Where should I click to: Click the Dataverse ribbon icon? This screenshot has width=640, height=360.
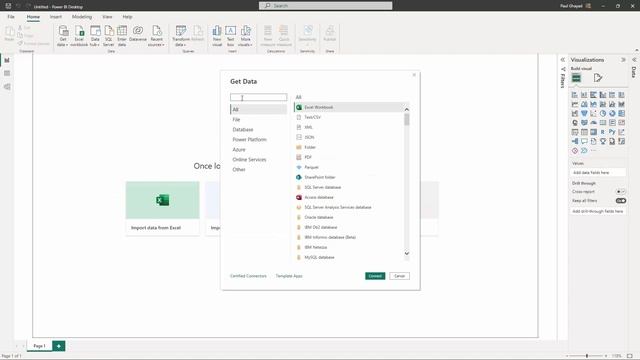[138, 33]
